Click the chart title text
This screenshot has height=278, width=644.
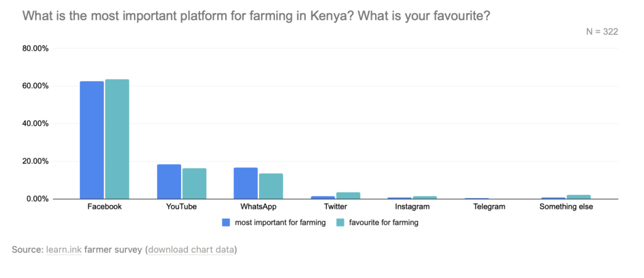[x=256, y=16]
